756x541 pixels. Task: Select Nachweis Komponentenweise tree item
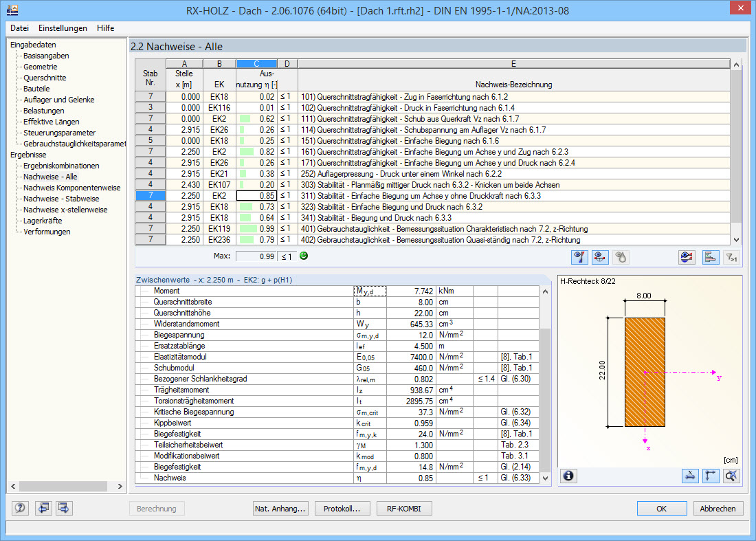click(72, 188)
